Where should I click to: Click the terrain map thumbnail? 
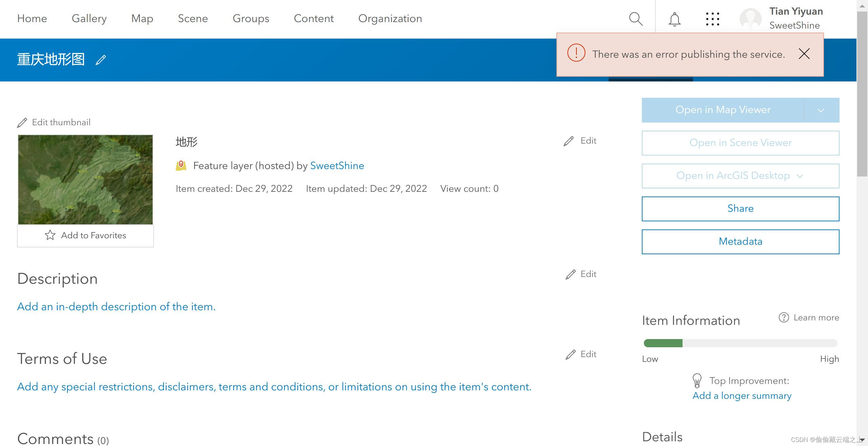(x=85, y=180)
